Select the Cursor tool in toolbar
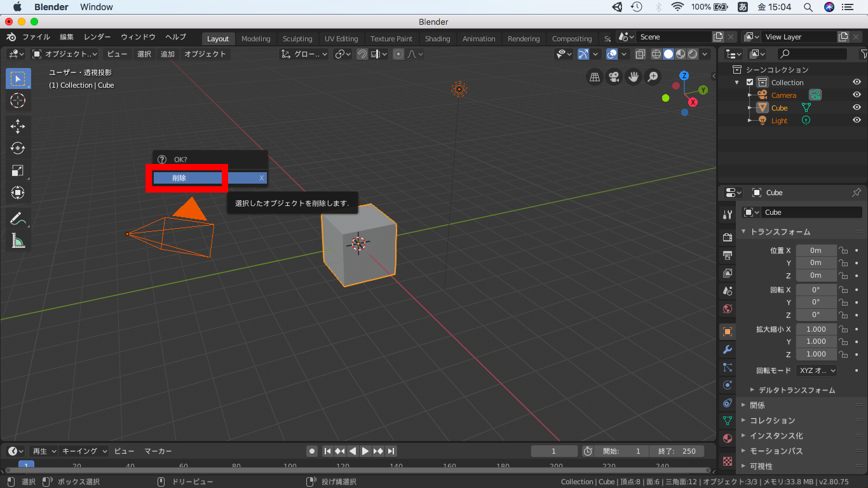Image resolution: width=868 pixels, height=488 pixels. [18, 100]
